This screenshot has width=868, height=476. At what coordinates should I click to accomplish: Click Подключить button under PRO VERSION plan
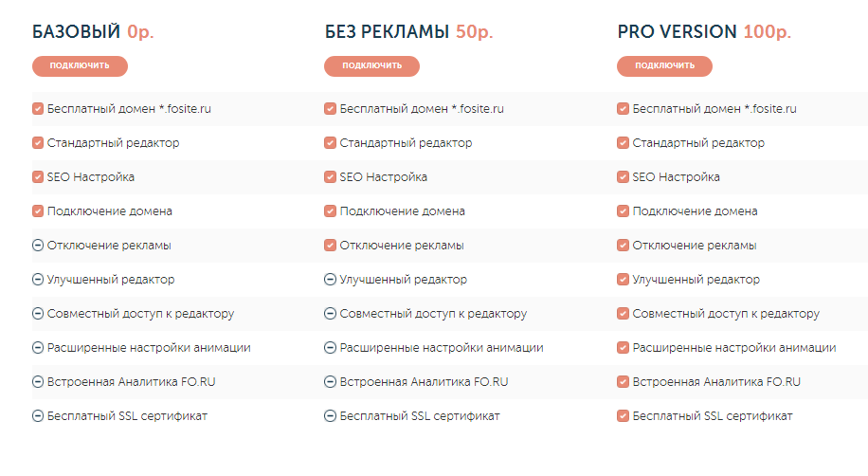[x=664, y=66]
